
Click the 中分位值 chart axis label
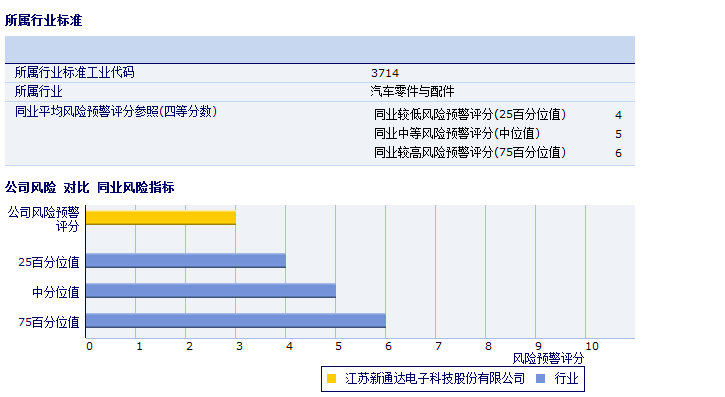click(x=56, y=293)
